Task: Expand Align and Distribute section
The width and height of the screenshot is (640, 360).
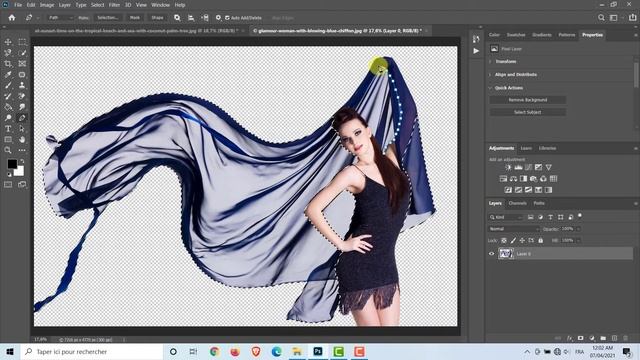Action: pyautogui.click(x=490, y=75)
